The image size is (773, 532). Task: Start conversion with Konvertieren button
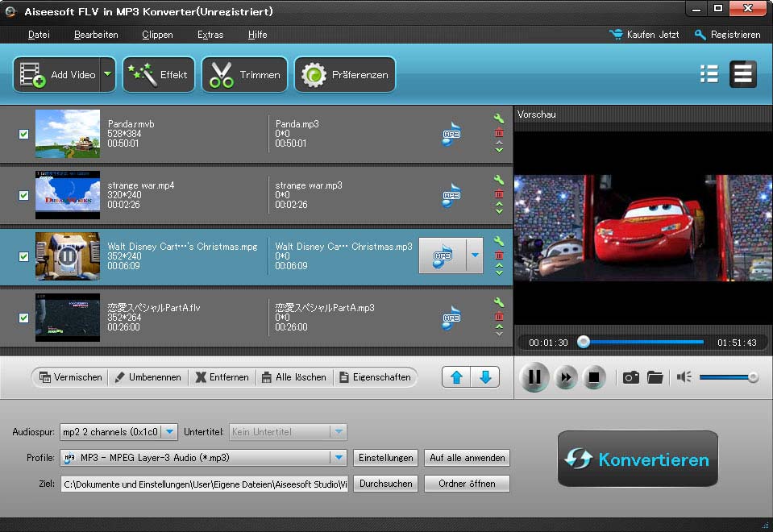click(x=638, y=459)
